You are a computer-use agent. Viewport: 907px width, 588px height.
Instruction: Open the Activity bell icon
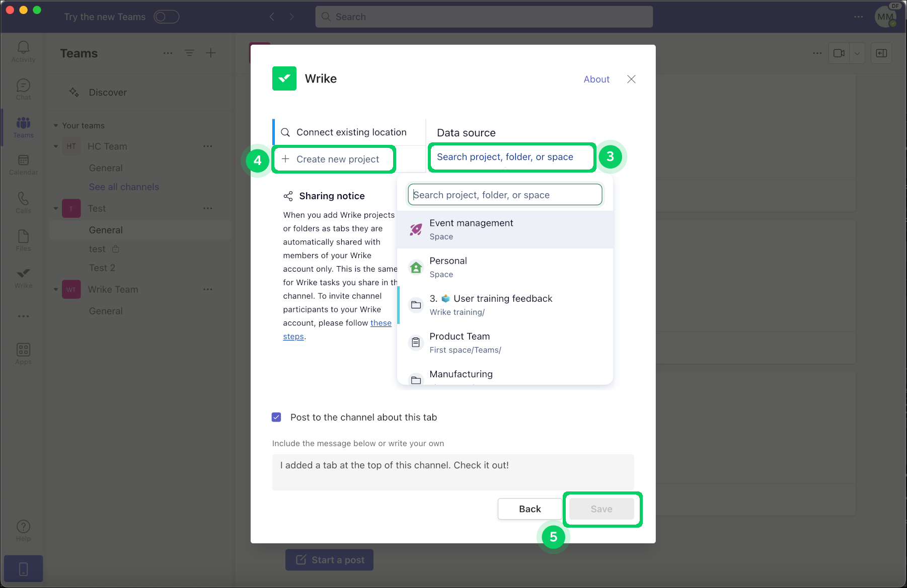(x=23, y=51)
